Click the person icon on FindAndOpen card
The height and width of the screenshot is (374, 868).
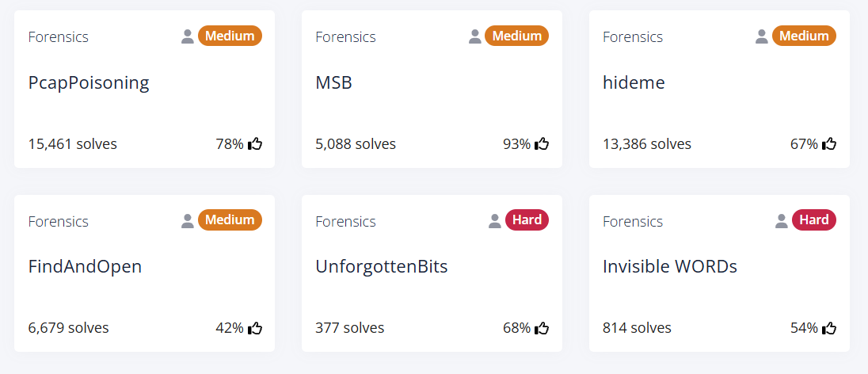coord(188,221)
